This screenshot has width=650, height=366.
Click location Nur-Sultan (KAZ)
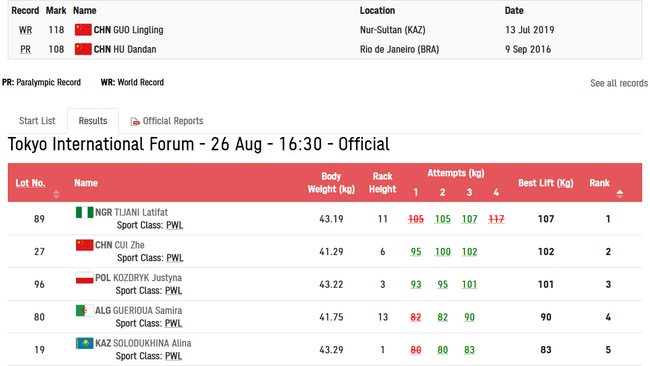(x=393, y=30)
